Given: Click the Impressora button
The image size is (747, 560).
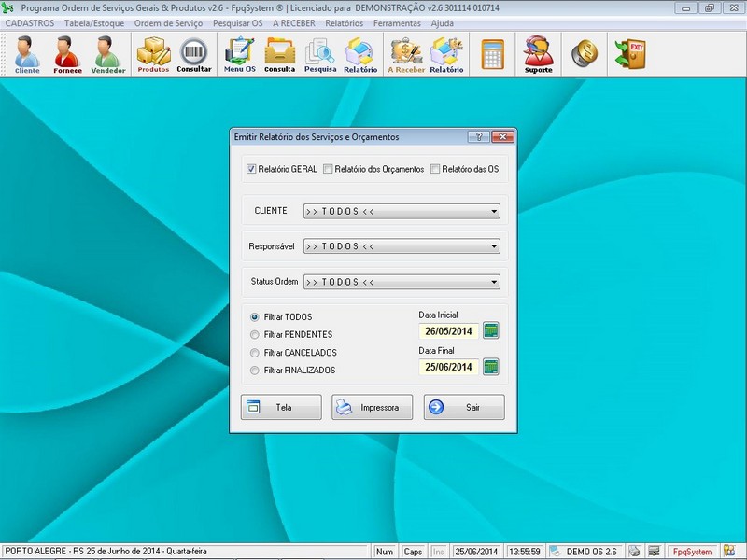Looking at the screenshot, I should point(372,408).
